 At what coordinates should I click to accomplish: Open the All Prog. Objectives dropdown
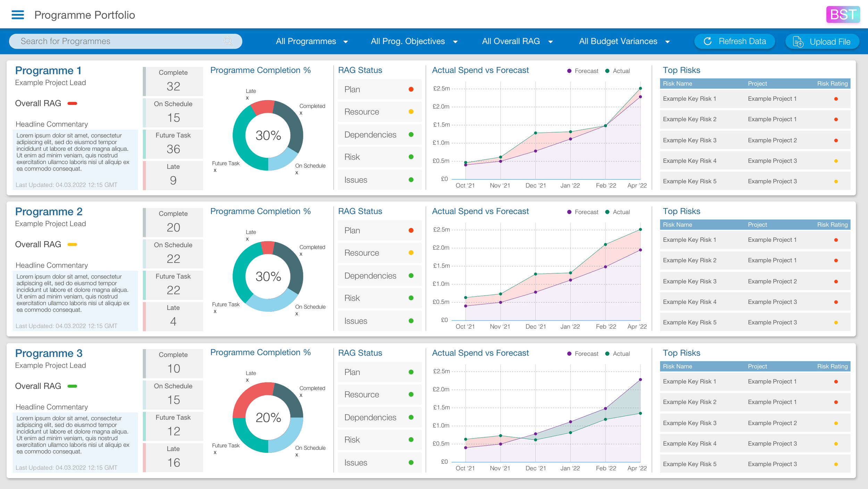pyautogui.click(x=414, y=41)
